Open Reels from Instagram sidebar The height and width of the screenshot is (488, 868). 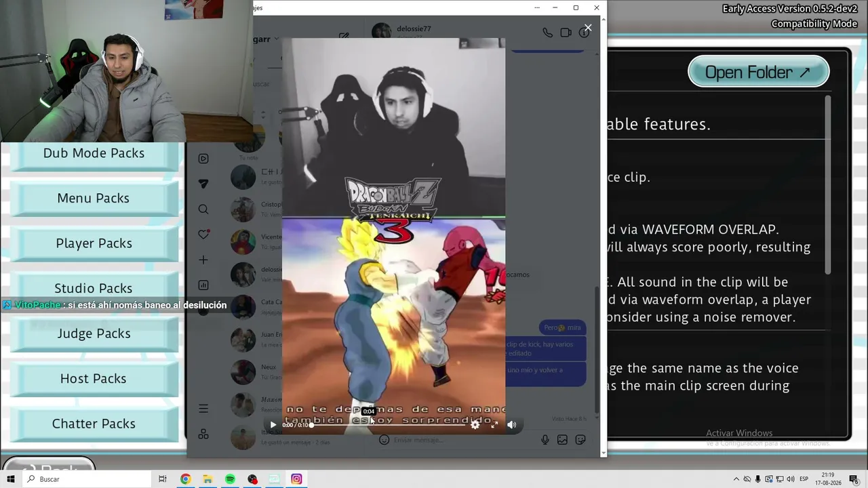(x=203, y=159)
